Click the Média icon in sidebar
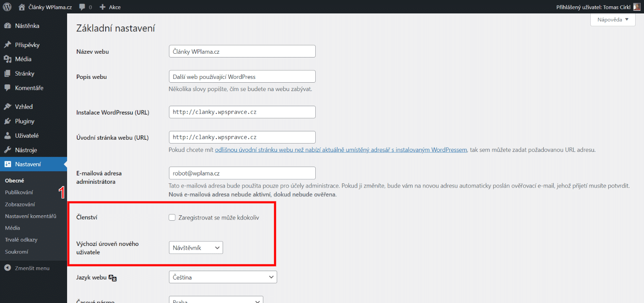The width and height of the screenshot is (644, 303). [8, 59]
